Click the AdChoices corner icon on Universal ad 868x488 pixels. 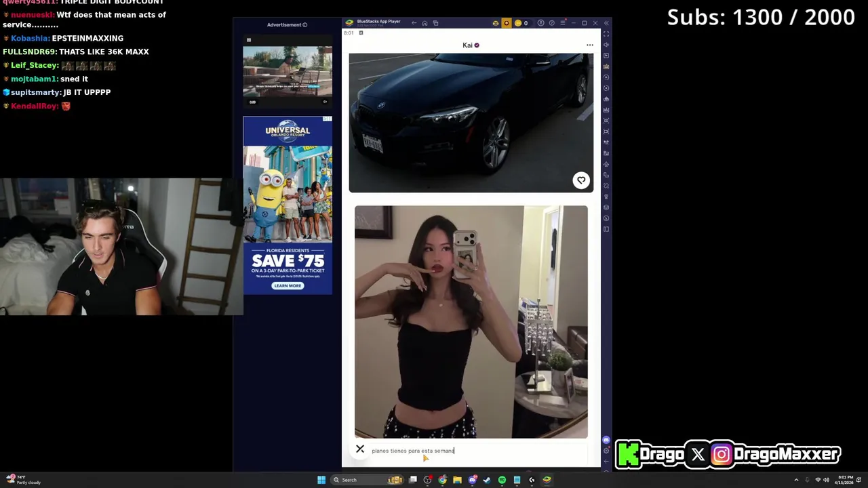click(x=328, y=119)
